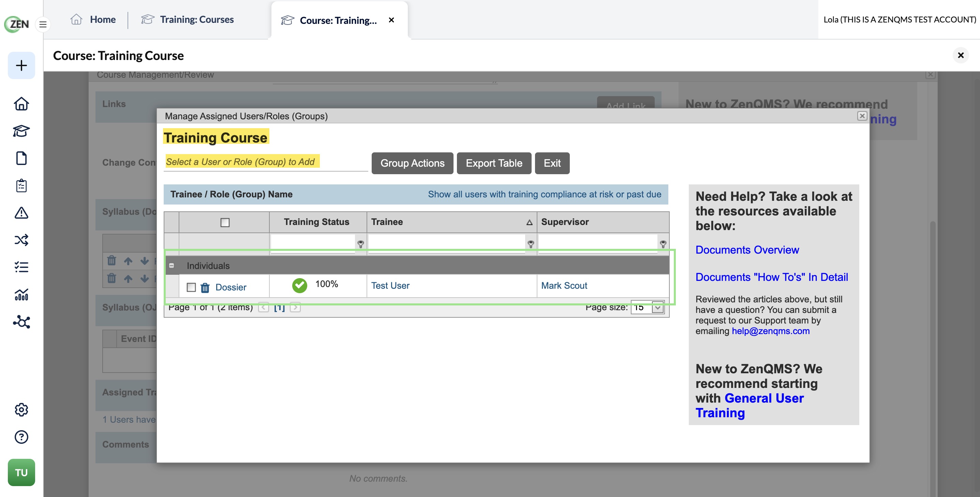Sort by the Trainee column arrow
Image resolution: width=980 pixels, height=497 pixels.
(x=529, y=223)
